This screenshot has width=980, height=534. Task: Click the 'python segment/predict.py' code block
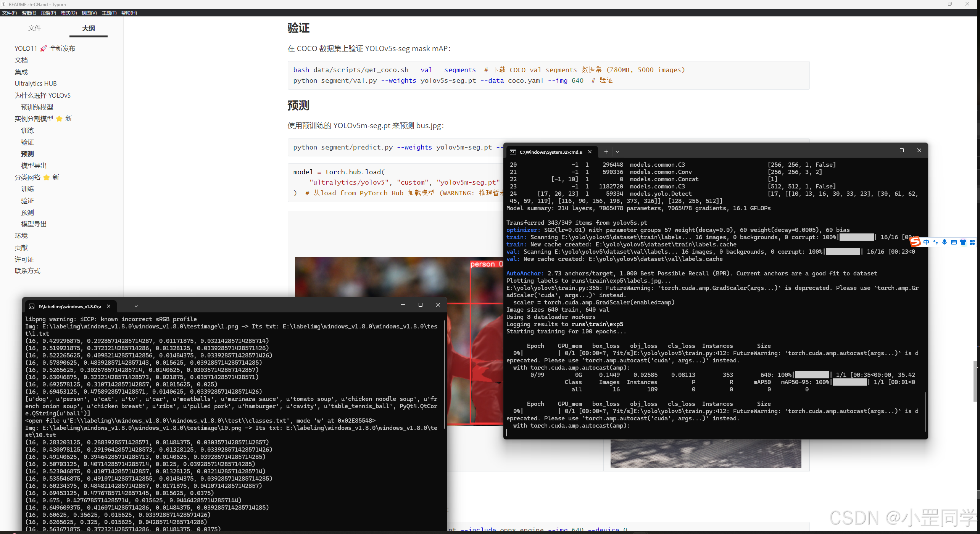click(x=396, y=147)
